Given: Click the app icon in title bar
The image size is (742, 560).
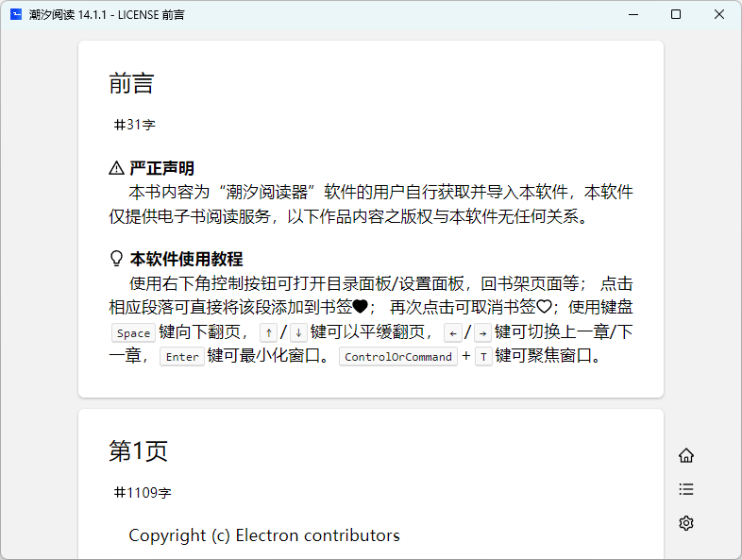Looking at the screenshot, I should [x=16, y=14].
